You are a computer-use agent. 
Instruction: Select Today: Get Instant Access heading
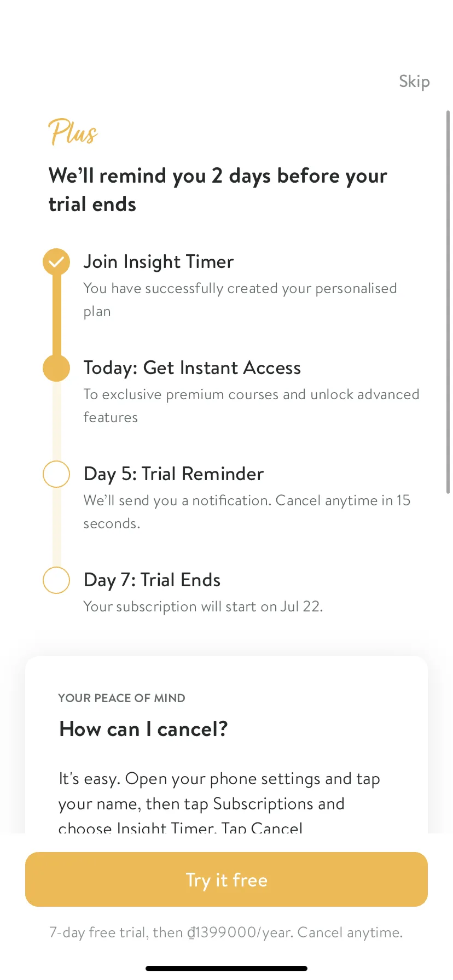pyautogui.click(x=192, y=368)
